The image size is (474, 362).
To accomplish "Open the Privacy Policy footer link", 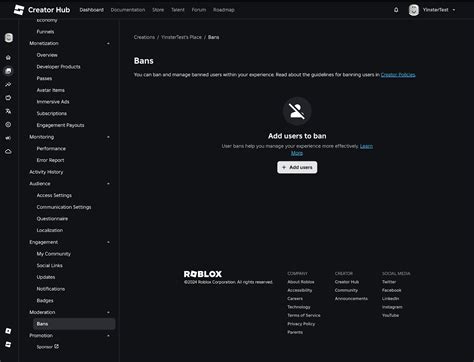I will point(301,324).
